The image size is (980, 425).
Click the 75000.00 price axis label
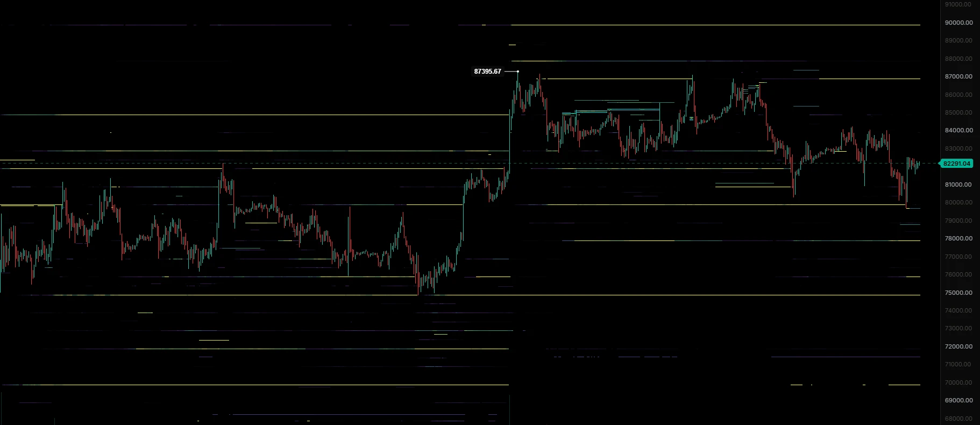[958, 293]
